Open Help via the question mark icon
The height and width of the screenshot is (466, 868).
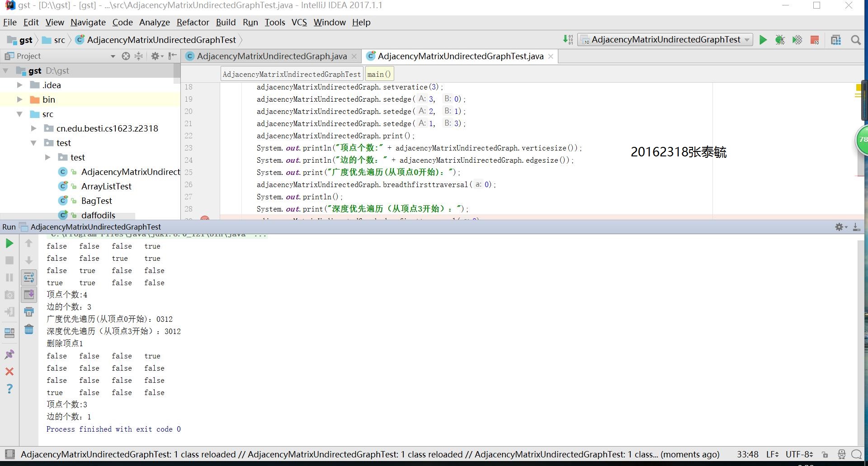9,389
